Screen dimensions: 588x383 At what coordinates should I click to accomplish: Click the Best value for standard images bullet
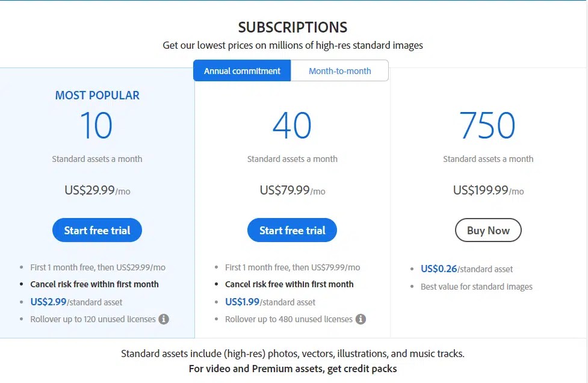(476, 287)
